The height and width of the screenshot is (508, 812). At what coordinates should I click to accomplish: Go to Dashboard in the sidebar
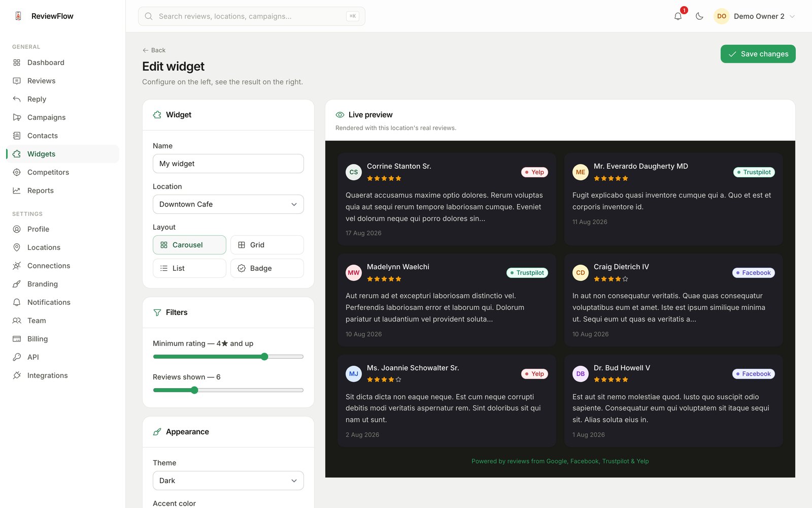63,62
